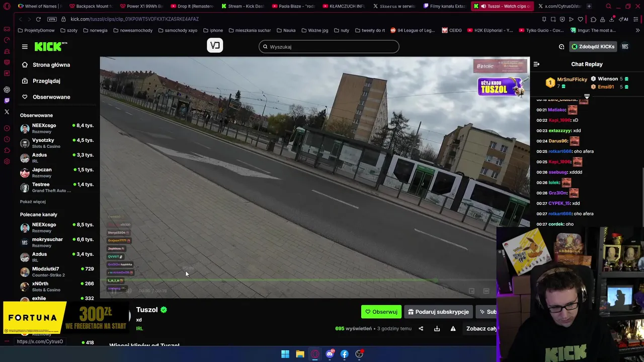Reload the page with browser refresh button

point(38,19)
